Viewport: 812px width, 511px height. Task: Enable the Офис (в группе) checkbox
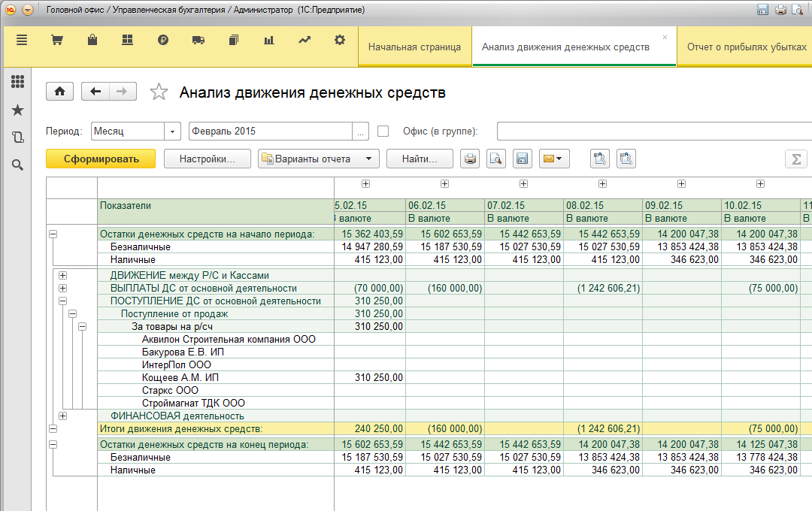point(383,131)
